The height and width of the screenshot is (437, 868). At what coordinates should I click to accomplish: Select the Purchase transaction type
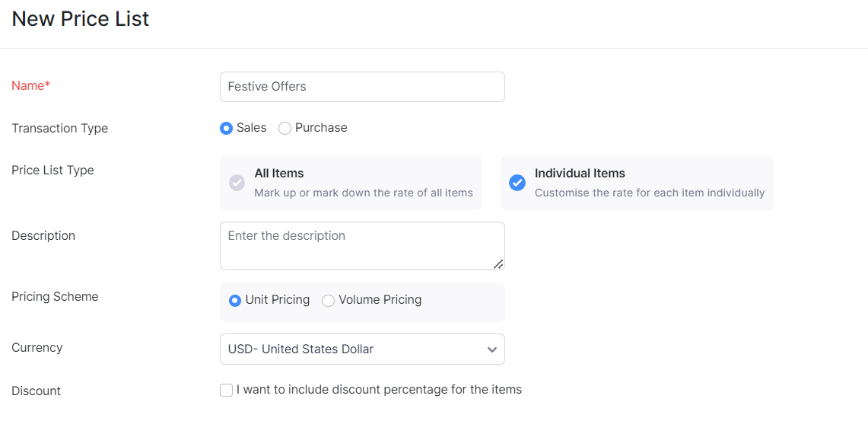click(285, 129)
